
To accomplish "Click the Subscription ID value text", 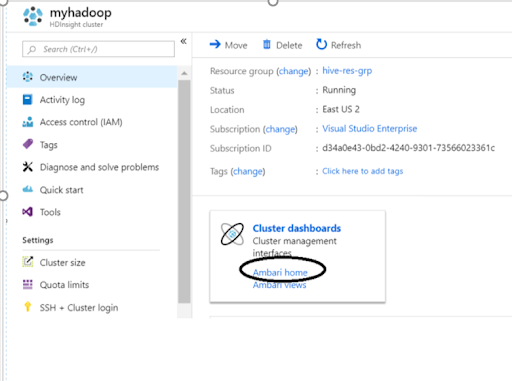I will point(408,148).
